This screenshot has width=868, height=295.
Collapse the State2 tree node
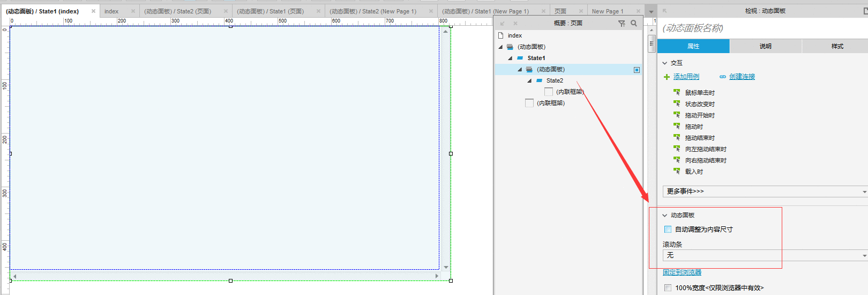[529, 80]
